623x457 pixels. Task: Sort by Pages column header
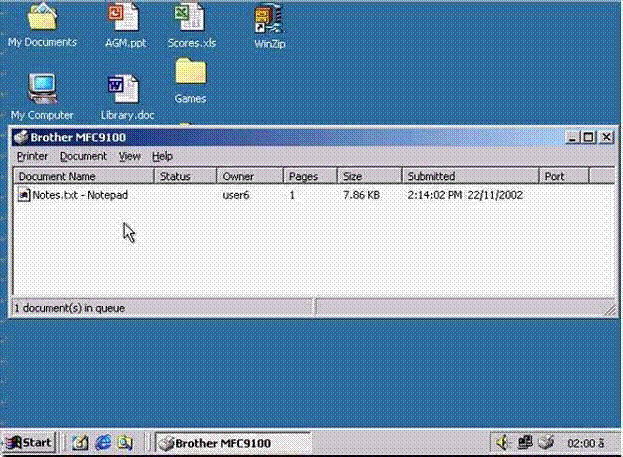[x=310, y=176]
